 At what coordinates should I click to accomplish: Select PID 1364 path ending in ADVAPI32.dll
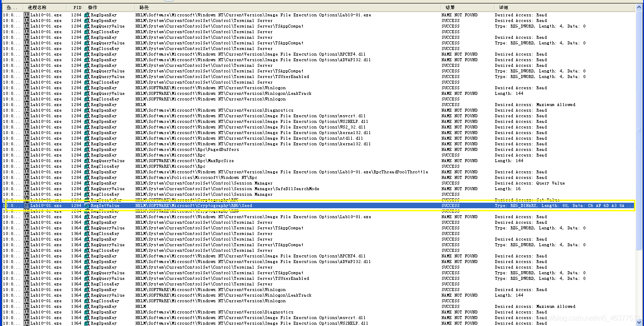pos(253,262)
